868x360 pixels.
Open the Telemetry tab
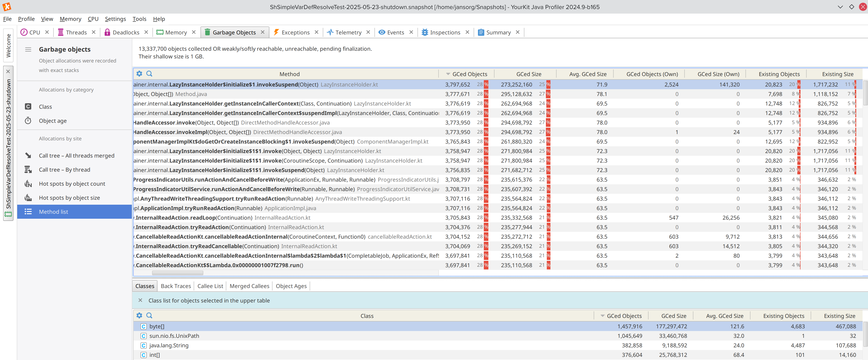[x=344, y=32]
